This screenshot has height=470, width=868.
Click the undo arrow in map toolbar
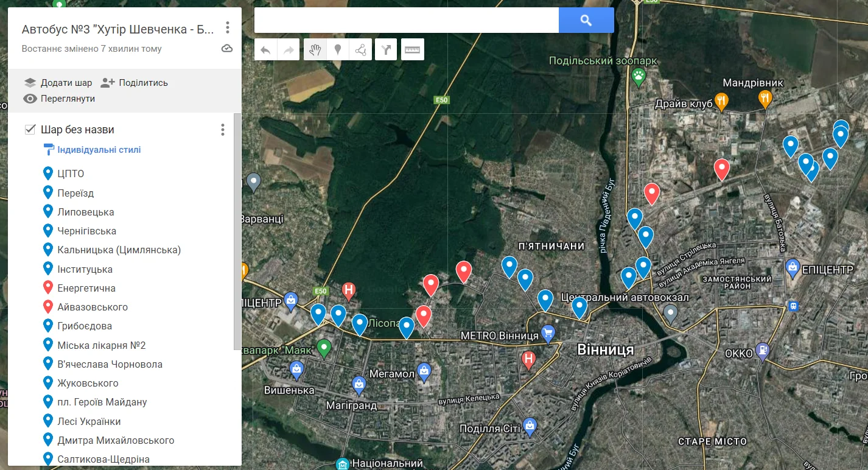[x=265, y=50]
